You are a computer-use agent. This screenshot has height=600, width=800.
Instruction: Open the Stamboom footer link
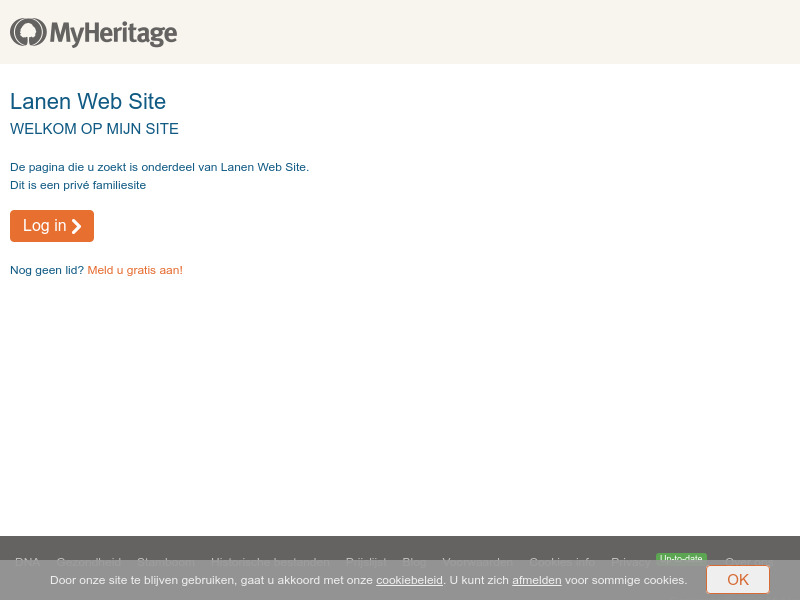(166, 562)
